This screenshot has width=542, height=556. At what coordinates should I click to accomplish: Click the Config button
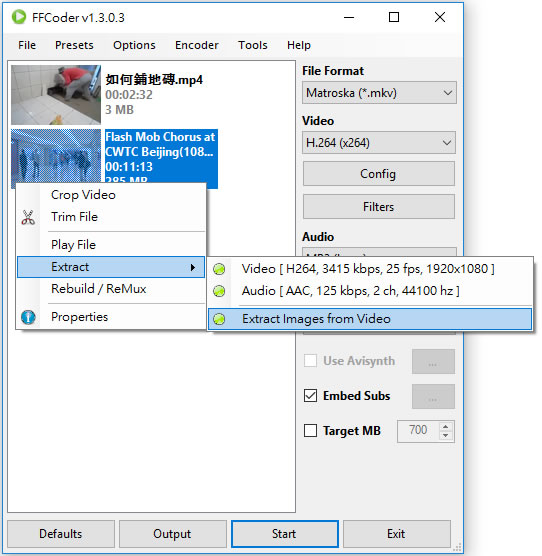click(x=379, y=174)
